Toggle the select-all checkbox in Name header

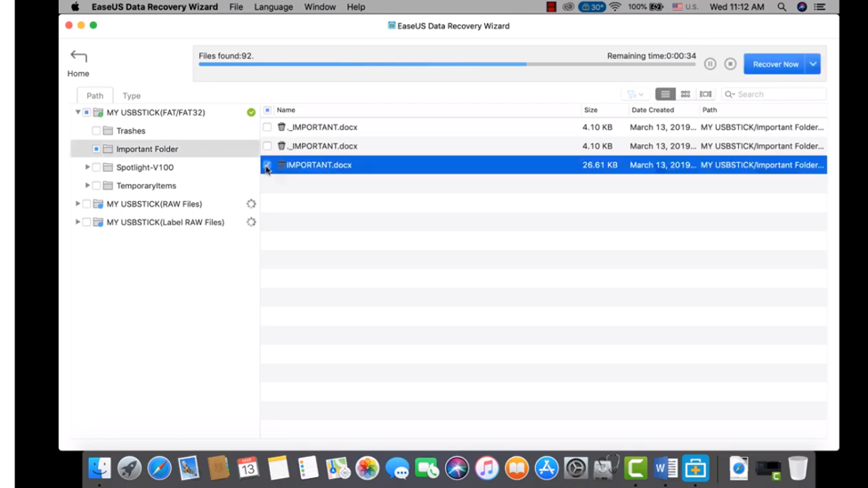[267, 110]
